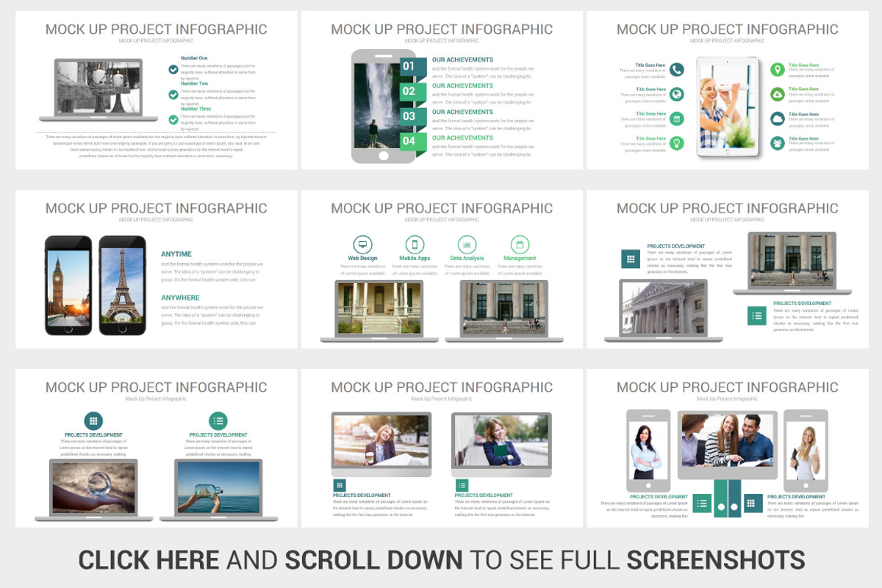Select the green lightbulb icon beside Title Goes Here
Viewport: 882px width, 588px height.
coord(677,143)
